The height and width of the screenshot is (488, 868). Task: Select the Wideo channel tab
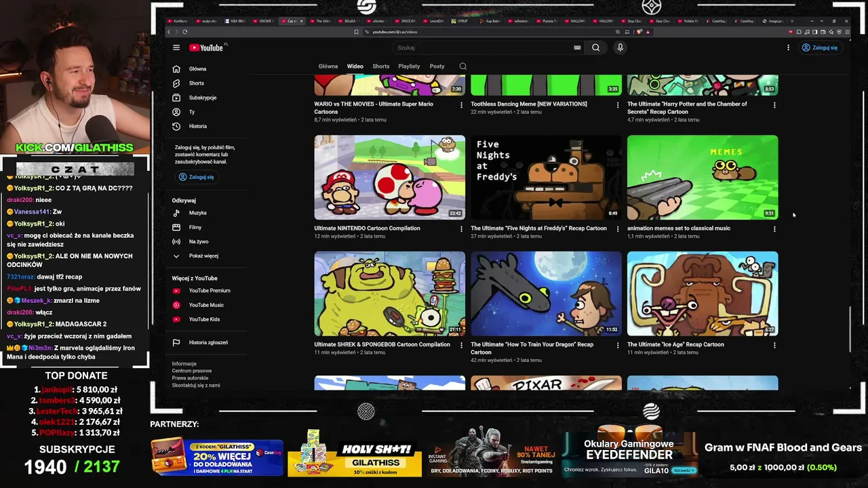[355, 66]
